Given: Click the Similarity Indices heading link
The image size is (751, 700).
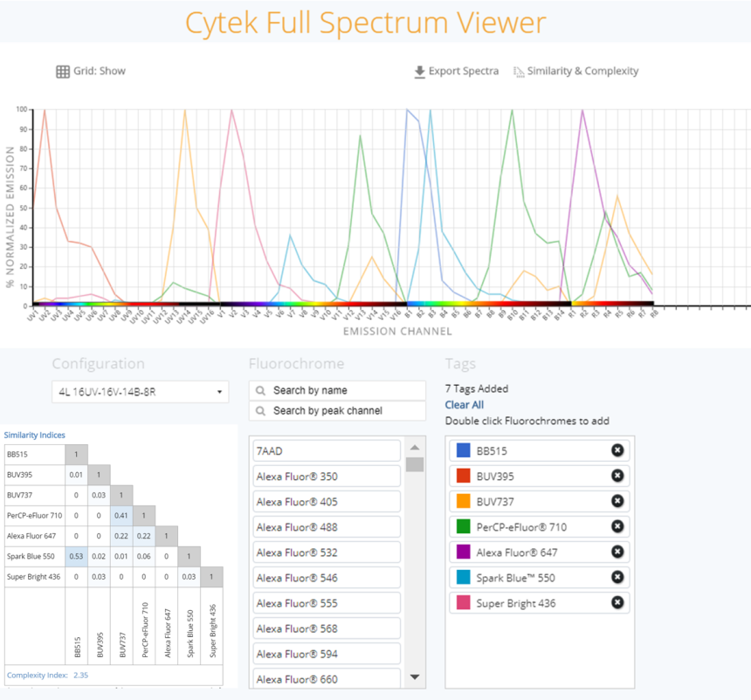Looking at the screenshot, I should [x=34, y=435].
